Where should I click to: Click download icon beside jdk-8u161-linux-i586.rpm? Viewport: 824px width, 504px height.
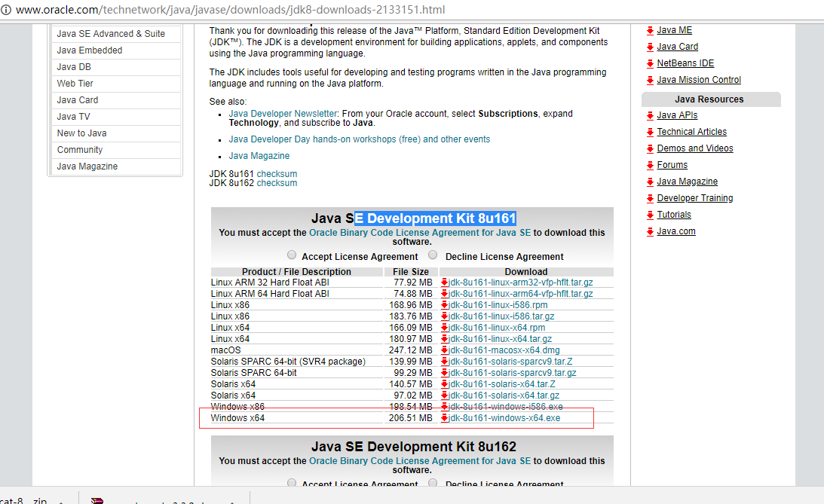point(445,305)
